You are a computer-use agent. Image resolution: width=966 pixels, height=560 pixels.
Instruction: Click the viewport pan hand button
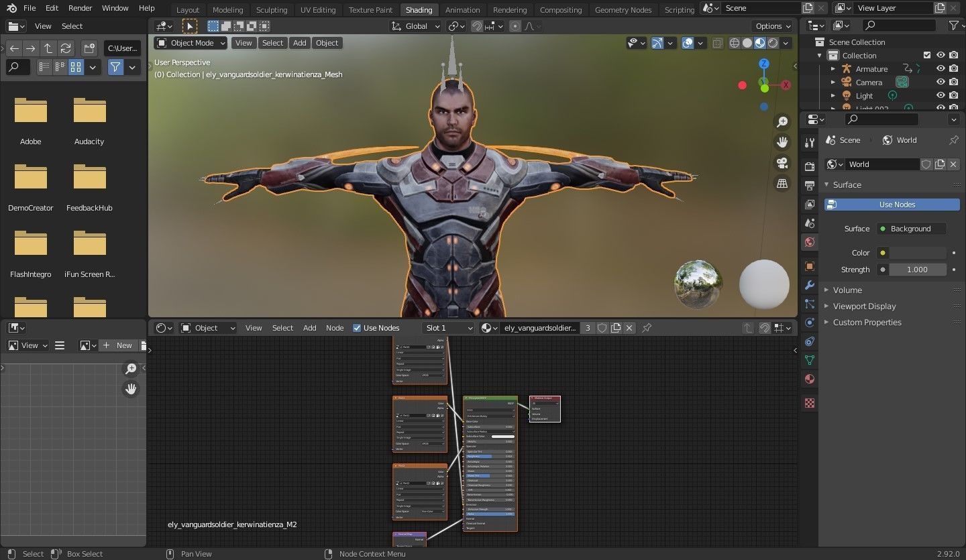(x=782, y=142)
